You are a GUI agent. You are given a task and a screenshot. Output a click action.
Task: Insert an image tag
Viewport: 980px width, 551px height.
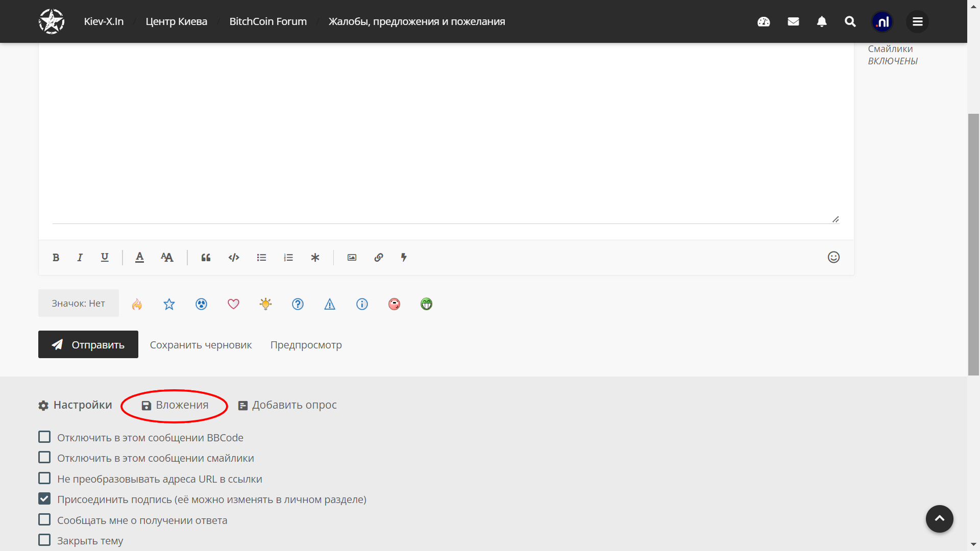point(352,258)
